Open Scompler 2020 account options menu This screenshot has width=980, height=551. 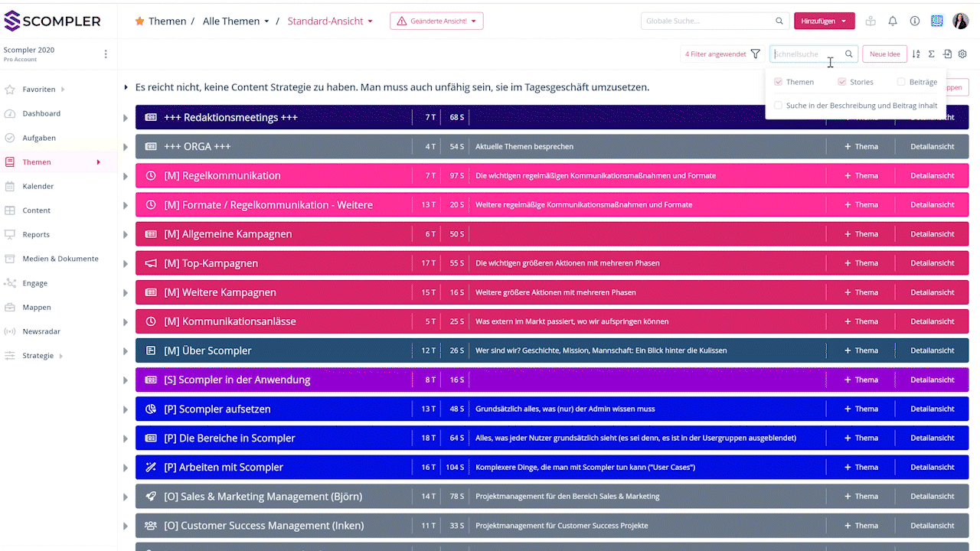(x=106, y=54)
